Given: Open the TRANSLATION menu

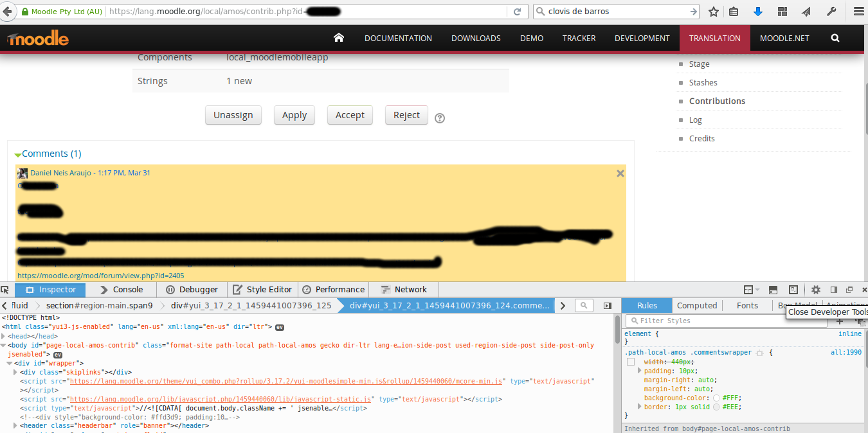Looking at the screenshot, I should coord(715,38).
